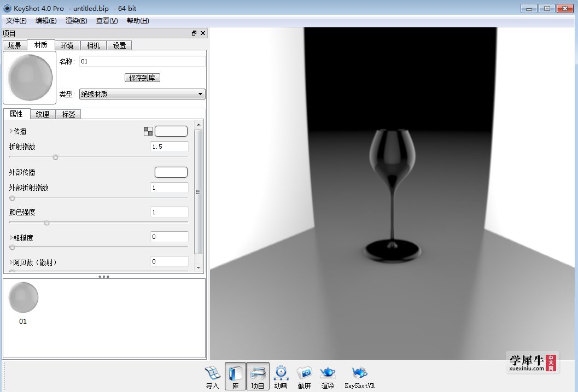This screenshot has height=392, width=578.
Task: Take a 截屏 screenshot
Action: [304, 377]
